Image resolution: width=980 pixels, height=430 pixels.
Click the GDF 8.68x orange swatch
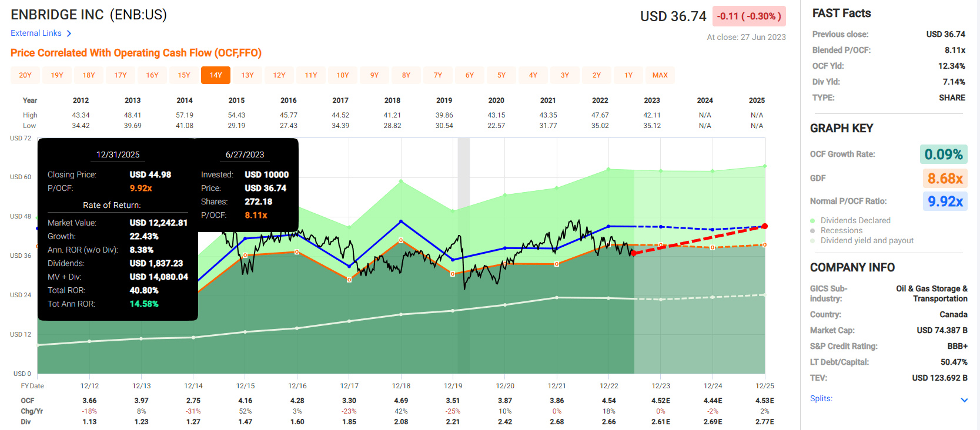[945, 178]
